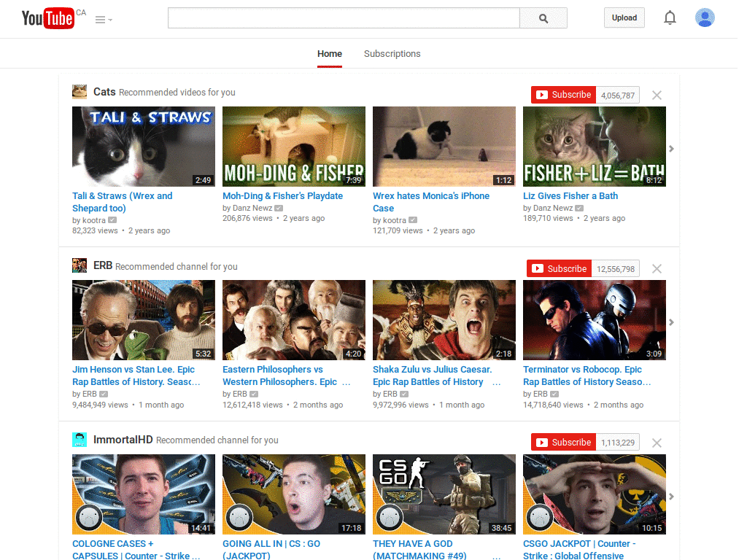Open GOING ALL IN | CS : GO title
Viewport: 747px width, 560px height.
(x=271, y=550)
